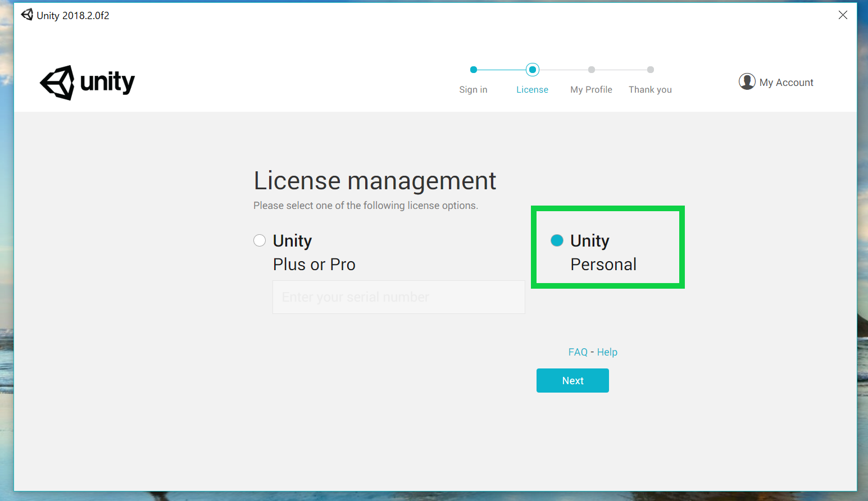Click the "Unity Personal" option label
The height and width of the screenshot is (501, 868).
(603, 252)
